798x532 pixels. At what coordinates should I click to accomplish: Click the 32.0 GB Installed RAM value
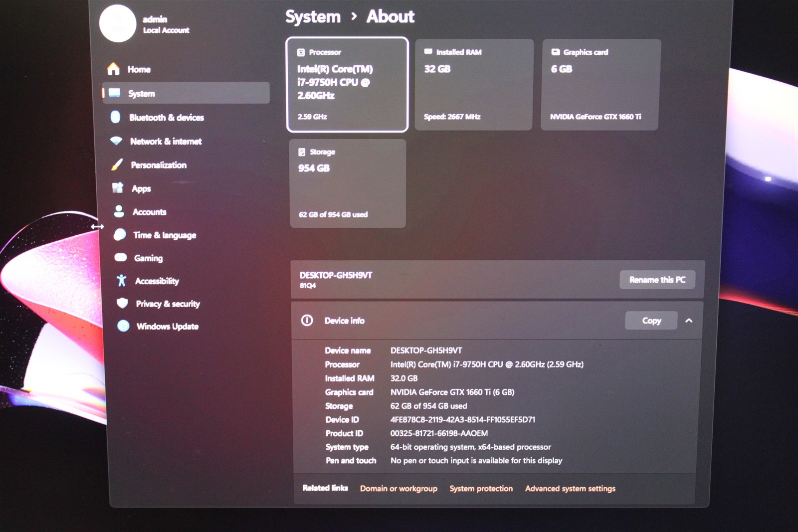click(x=404, y=378)
